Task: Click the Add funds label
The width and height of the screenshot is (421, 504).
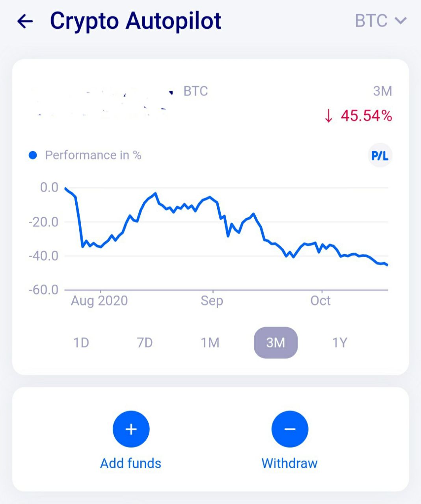Action: 130,463
